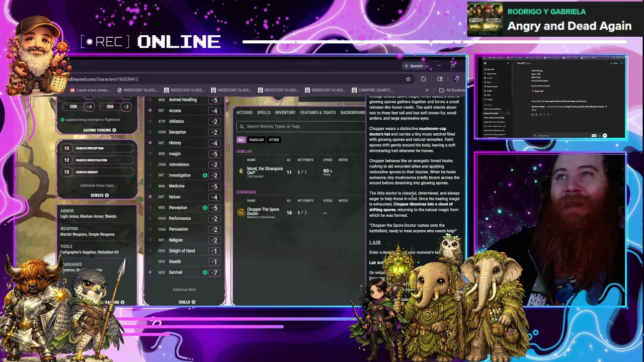Open the Intimidation skill row

coord(185,164)
